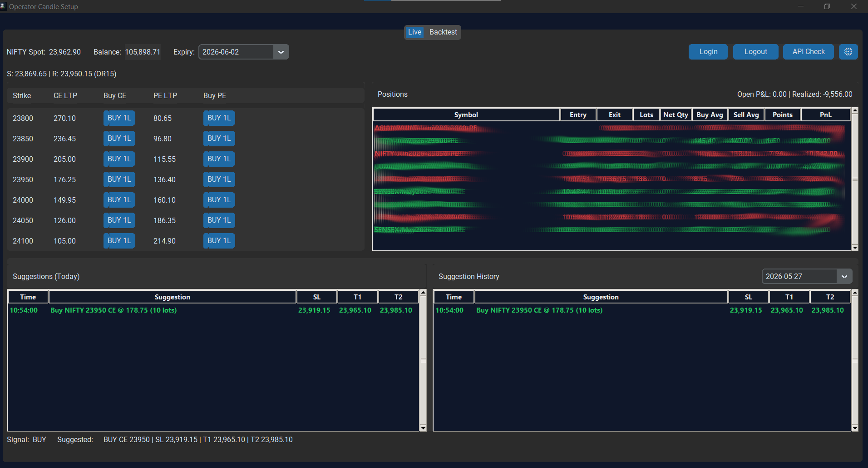Buy 1 lot PE at strike 24050
Viewport: 868px width, 468px height.
(x=219, y=220)
